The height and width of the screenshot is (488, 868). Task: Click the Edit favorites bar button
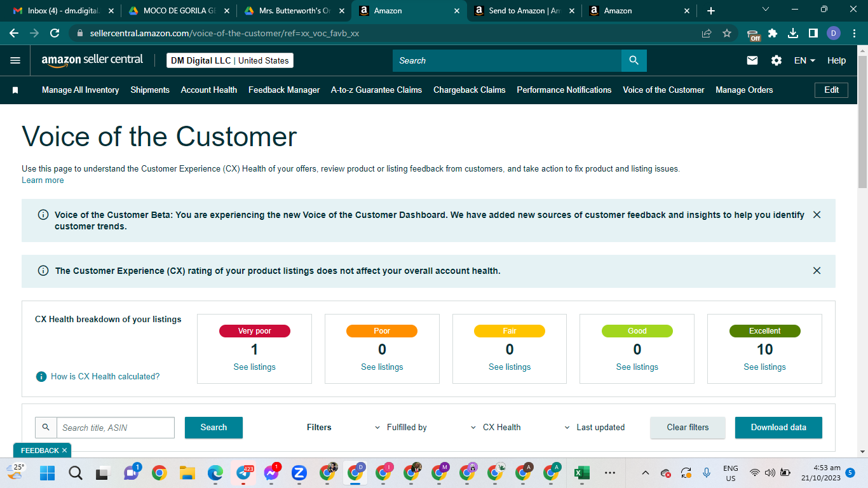click(831, 90)
